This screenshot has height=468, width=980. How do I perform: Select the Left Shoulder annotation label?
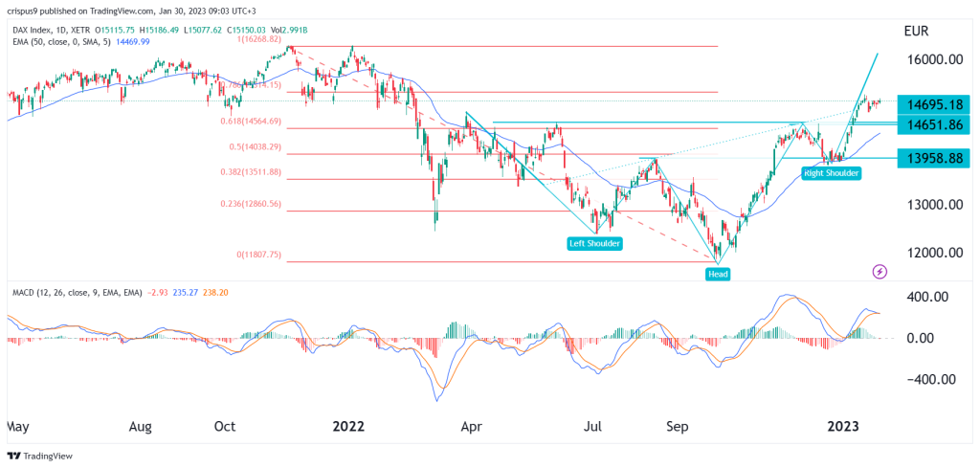(x=594, y=243)
